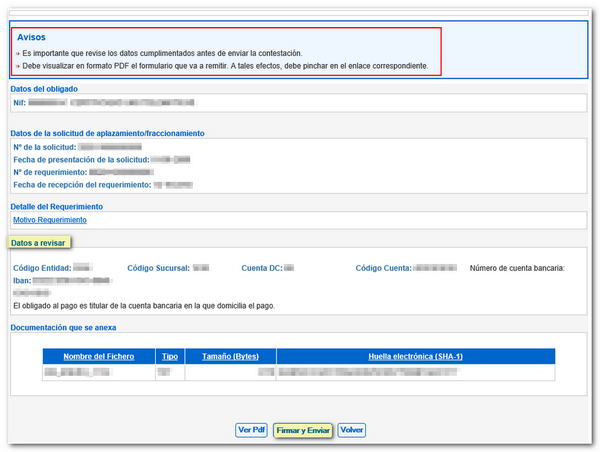Screen dimensions: 600x452
Task: Click the Firmar y Enviar button
Action: 302,430
